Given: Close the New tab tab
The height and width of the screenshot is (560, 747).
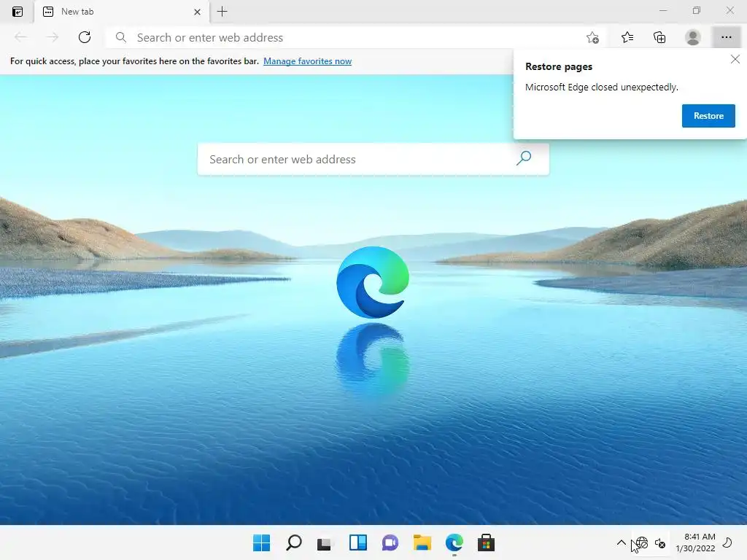Looking at the screenshot, I should [x=197, y=12].
